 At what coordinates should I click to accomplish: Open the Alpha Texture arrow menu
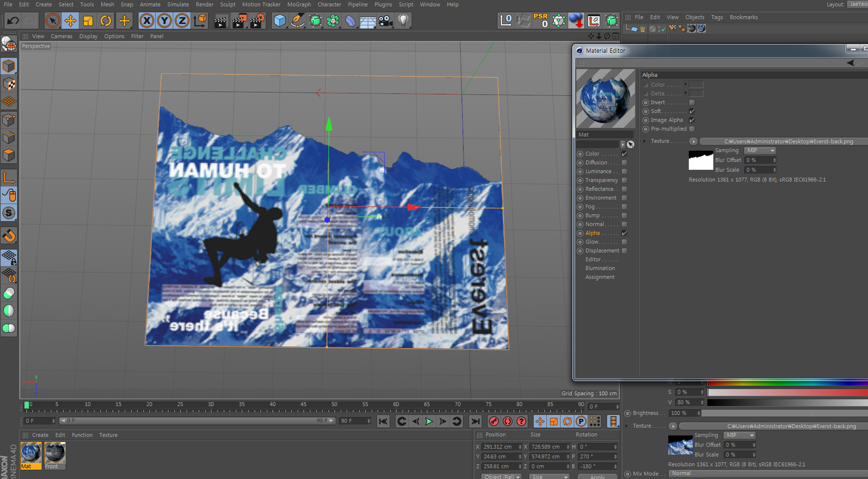[x=694, y=141]
